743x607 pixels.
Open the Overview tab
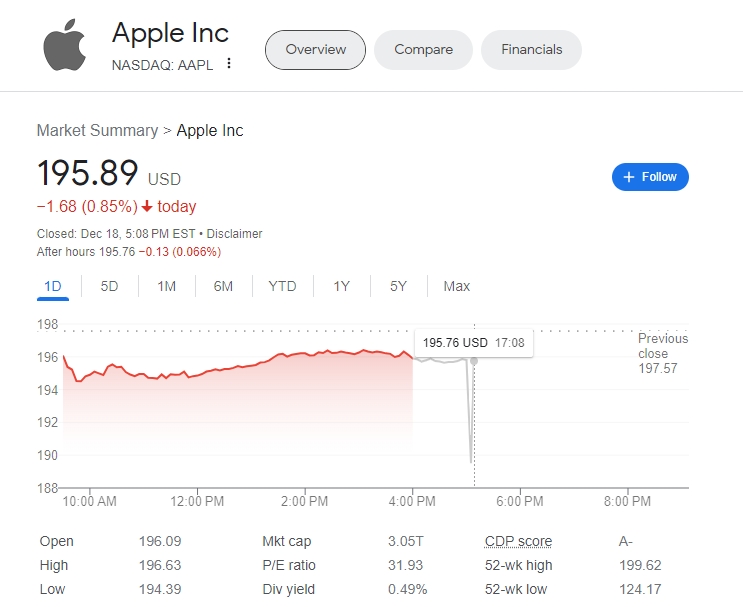(315, 49)
